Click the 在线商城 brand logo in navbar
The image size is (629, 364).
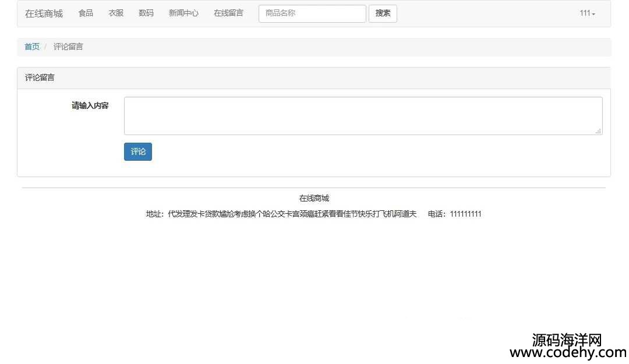point(44,13)
